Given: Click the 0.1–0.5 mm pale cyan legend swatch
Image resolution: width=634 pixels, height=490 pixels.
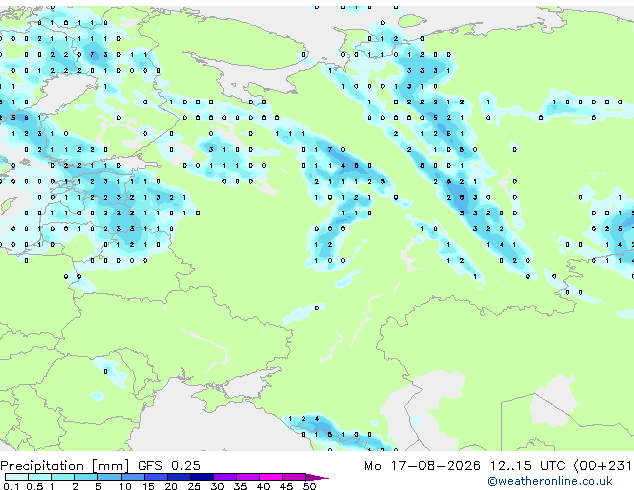Looking at the screenshot, I should click(x=17, y=477).
